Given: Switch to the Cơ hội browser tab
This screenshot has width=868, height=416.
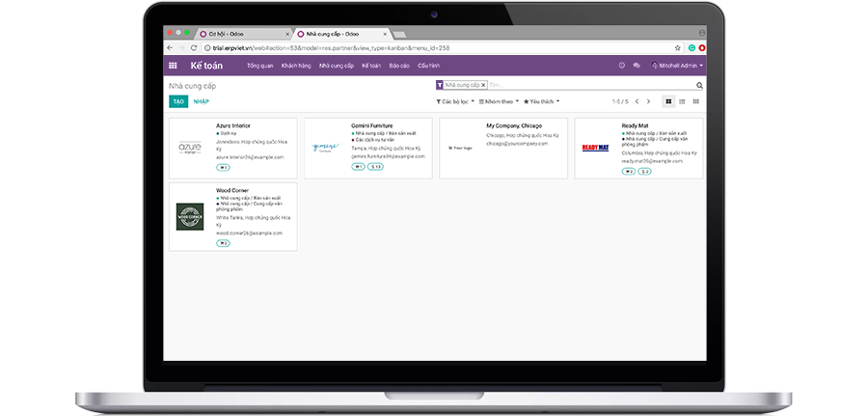Looking at the screenshot, I should click(227, 34).
